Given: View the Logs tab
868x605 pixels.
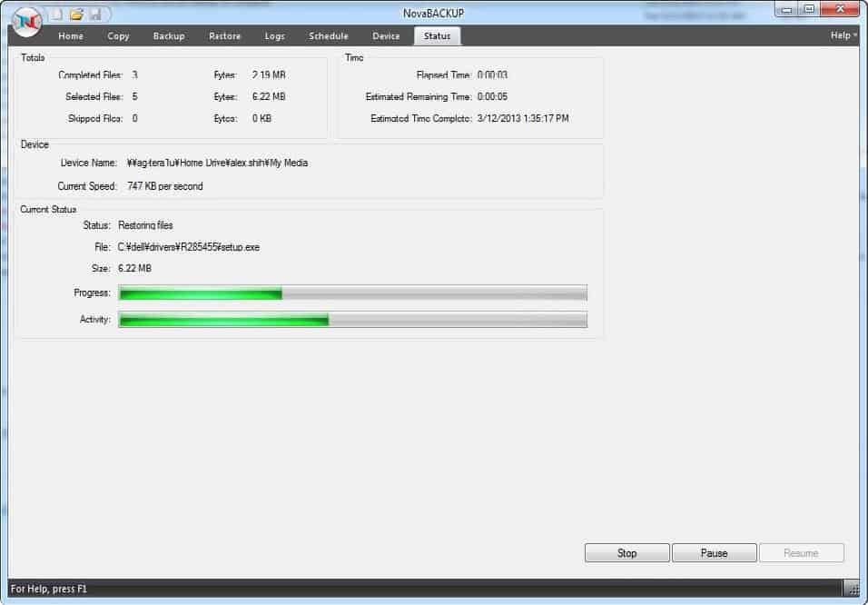Looking at the screenshot, I should [274, 36].
